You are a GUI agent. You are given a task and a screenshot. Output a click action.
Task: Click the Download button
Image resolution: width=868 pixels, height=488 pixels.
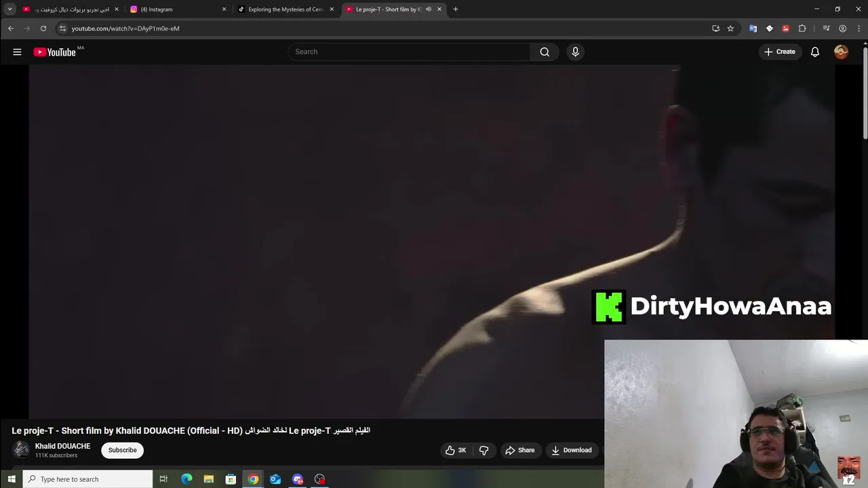click(x=572, y=450)
